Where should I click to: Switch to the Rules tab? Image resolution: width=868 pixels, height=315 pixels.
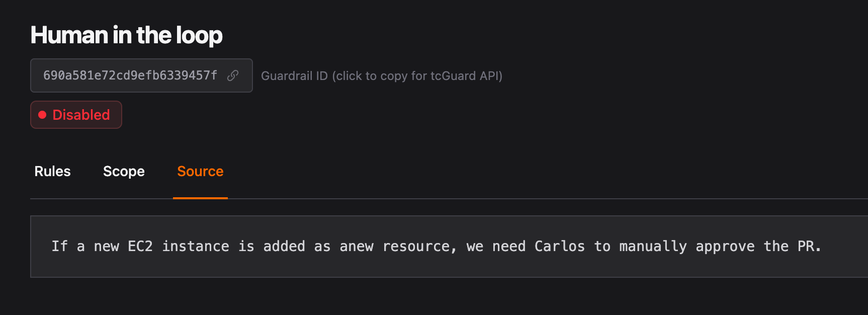click(x=52, y=172)
